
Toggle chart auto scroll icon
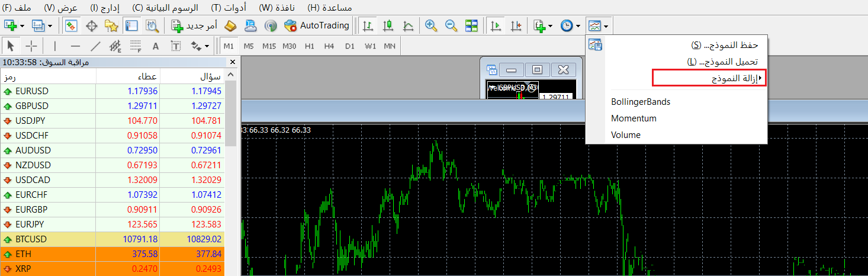click(x=496, y=25)
